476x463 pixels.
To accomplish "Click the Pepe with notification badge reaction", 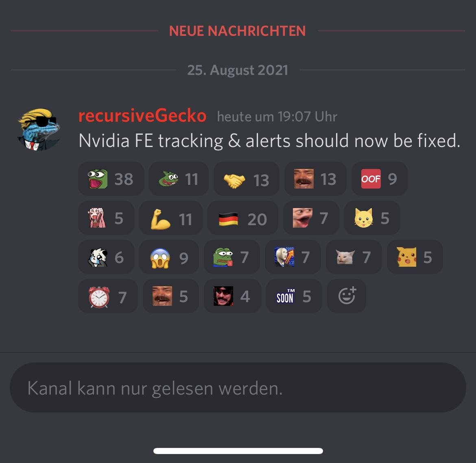I will pos(231,257).
